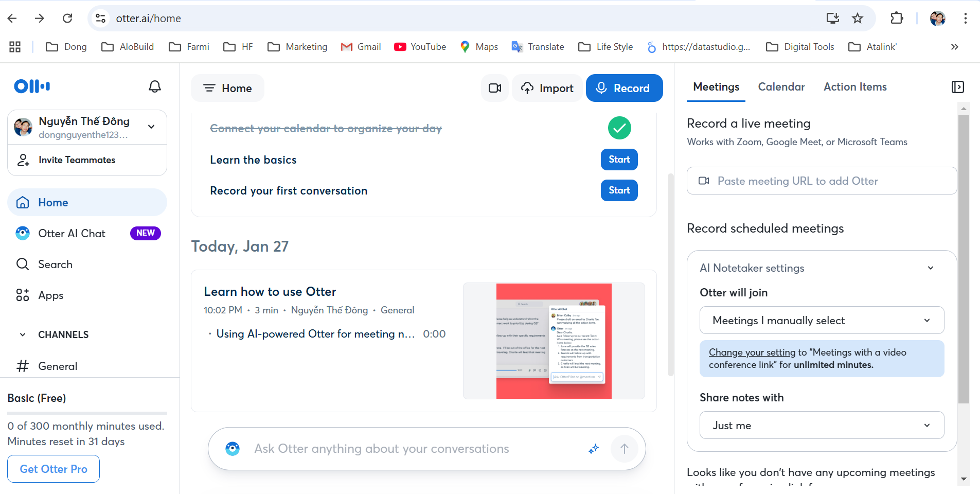Viewport: 980px width, 494px height.
Task: Open the Dong bookmark folder
Action: [x=66, y=47]
